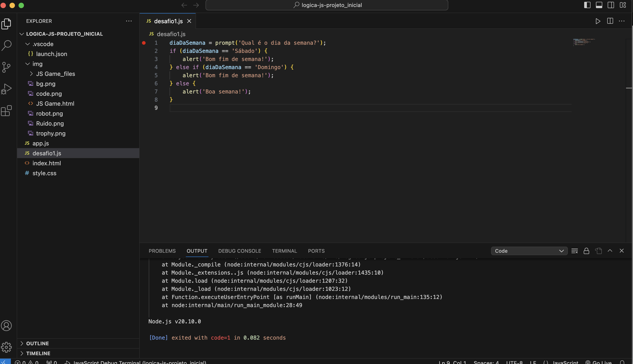Open the Search view in activity bar
The height and width of the screenshot is (364, 633).
tap(6, 46)
